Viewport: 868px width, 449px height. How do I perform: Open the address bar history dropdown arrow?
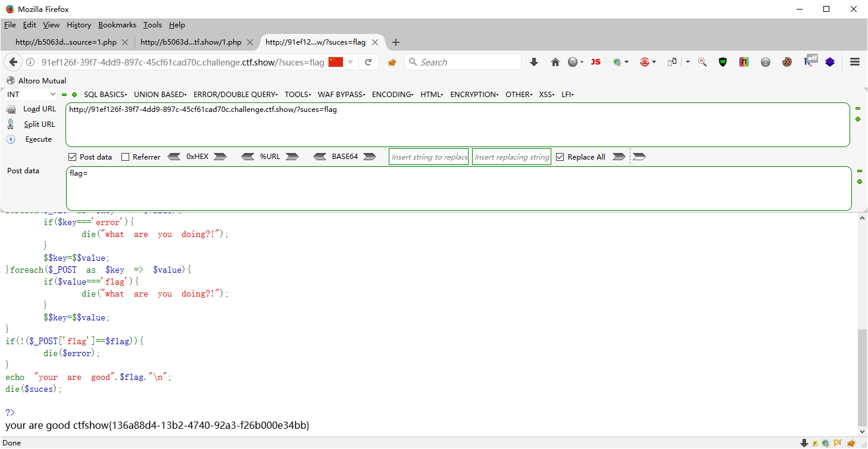(x=351, y=62)
